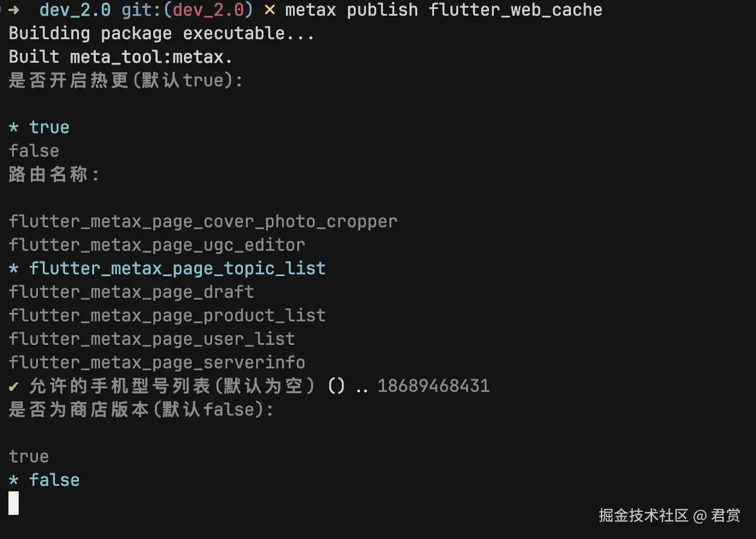Click the asterisk marker beside true
The height and width of the screenshot is (539, 756).
(x=14, y=128)
